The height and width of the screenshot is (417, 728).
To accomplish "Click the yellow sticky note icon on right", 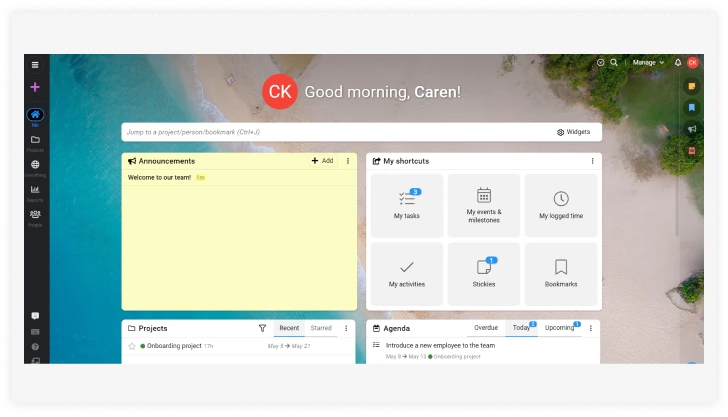I will [x=691, y=87].
